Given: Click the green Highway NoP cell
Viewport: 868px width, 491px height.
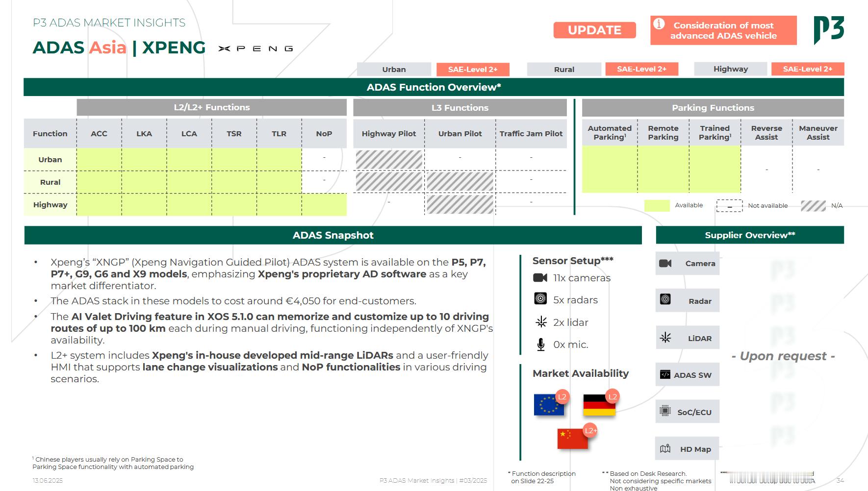Looking at the screenshot, I should [x=324, y=205].
